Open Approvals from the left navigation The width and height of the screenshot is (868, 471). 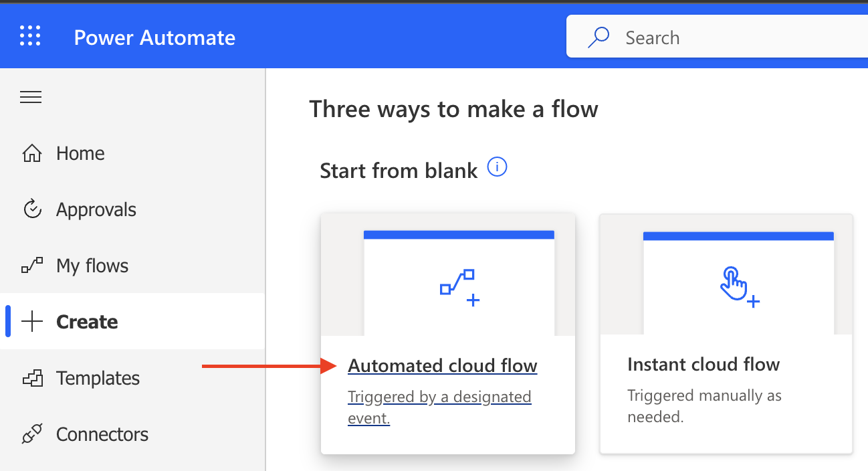pos(96,209)
